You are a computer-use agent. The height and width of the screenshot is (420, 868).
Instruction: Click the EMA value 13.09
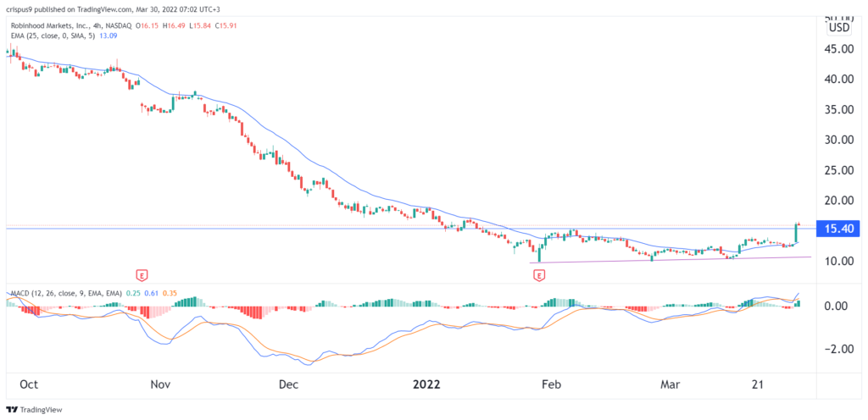(110, 36)
